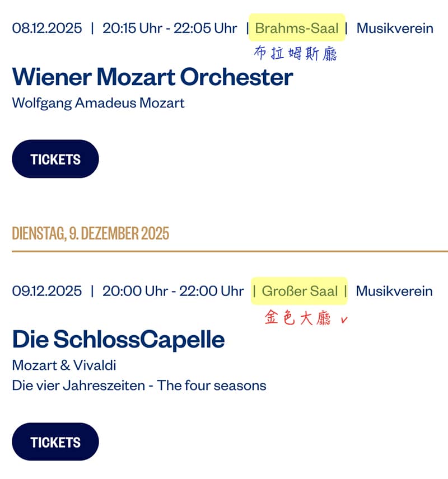
Task: Click the blue handwritten 布拉姆斯廳 annotation
Action: tap(296, 54)
